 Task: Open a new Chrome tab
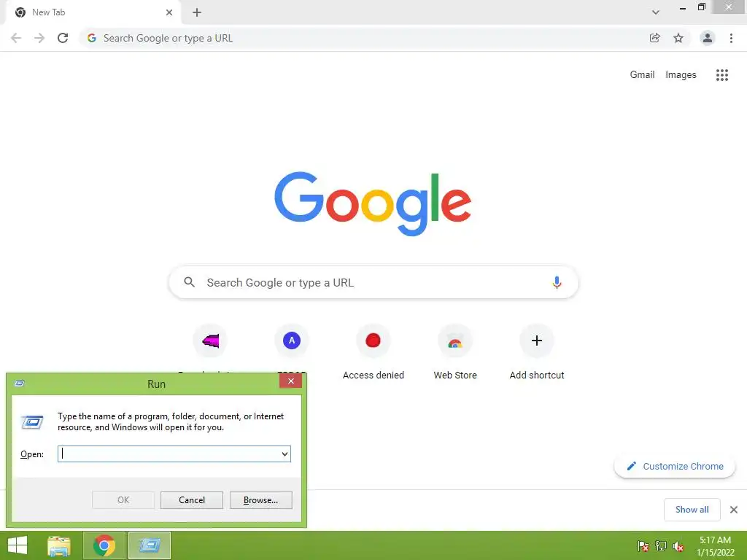[x=197, y=12]
